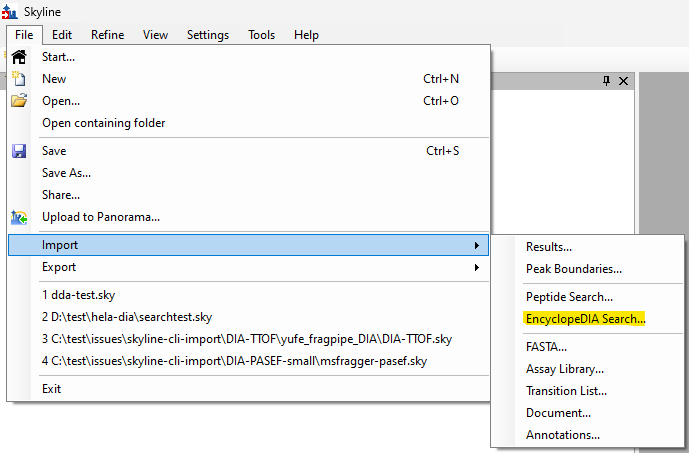Select EncyclopeDIA Search from Import
Viewport: 689px width, 453px height.
pyautogui.click(x=586, y=319)
